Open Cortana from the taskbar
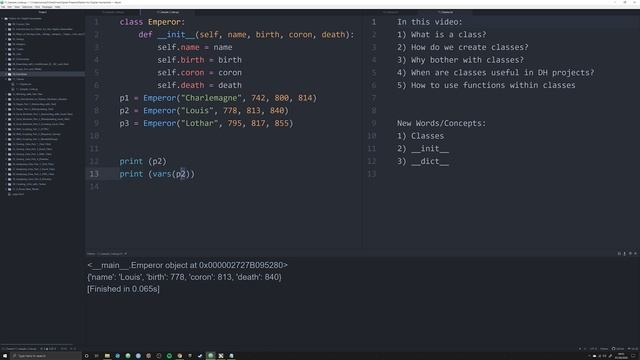This screenshot has width=640, height=360. [x=87, y=356]
